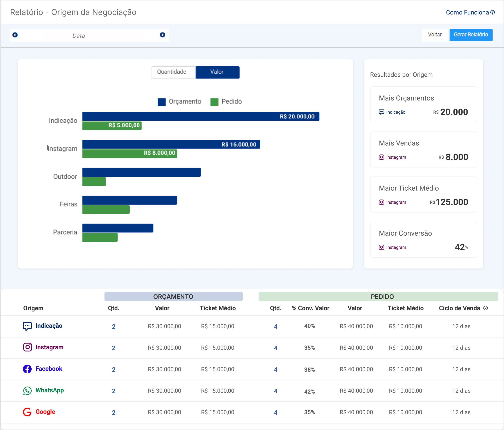Switch chart to Quantidade view
Image resolution: width=504 pixels, height=430 pixels.
[x=172, y=72]
